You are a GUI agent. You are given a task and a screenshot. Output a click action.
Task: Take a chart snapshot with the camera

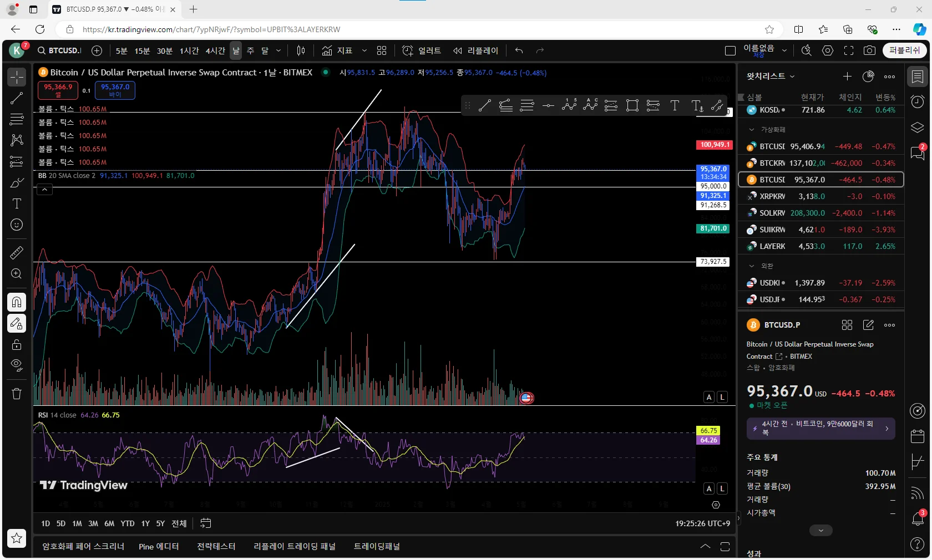coord(870,50)
